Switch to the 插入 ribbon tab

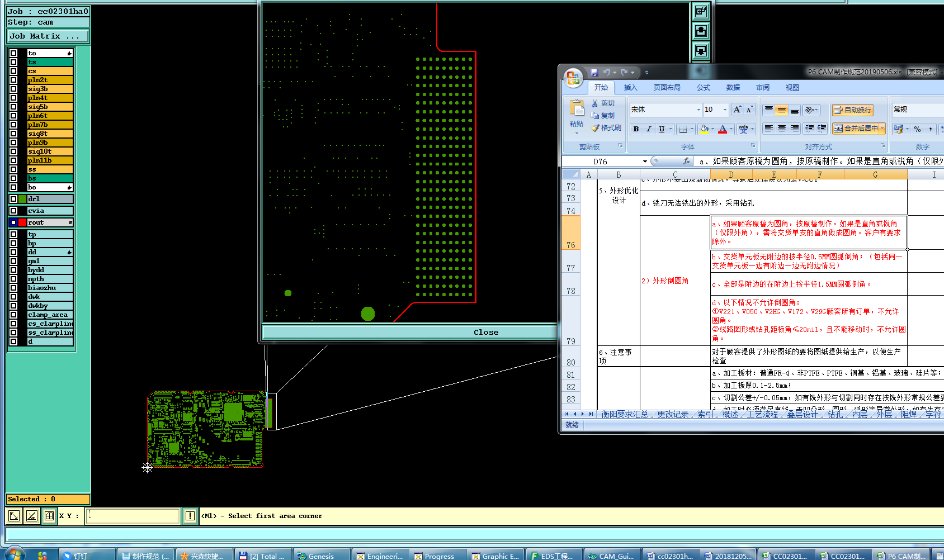[x=630, y=88]
